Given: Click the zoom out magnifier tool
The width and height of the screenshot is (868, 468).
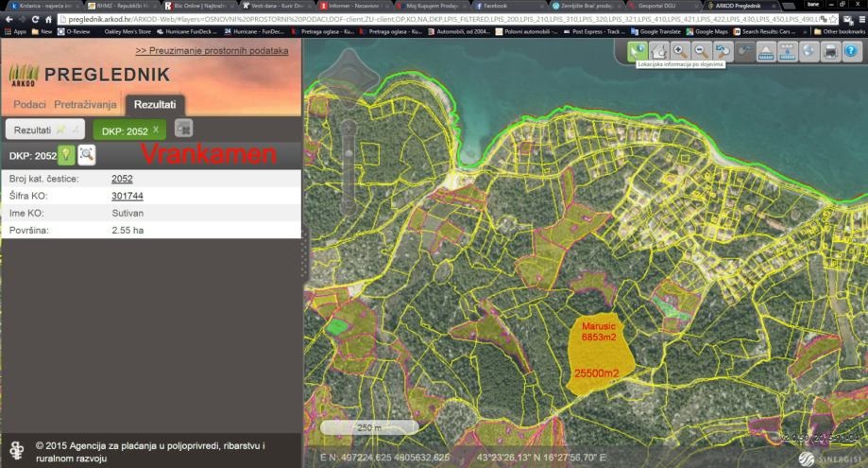Looking at the screenshot, I should click(x=701, y=51).
